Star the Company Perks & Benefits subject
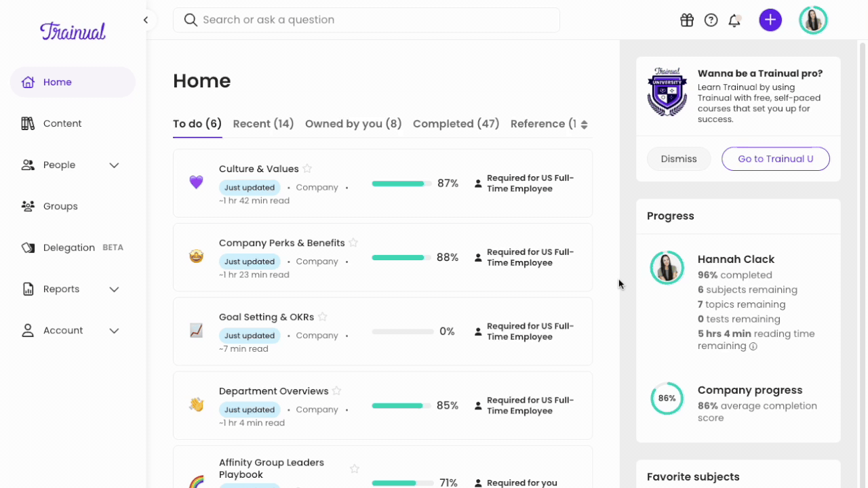 click(x=353, y=243)
